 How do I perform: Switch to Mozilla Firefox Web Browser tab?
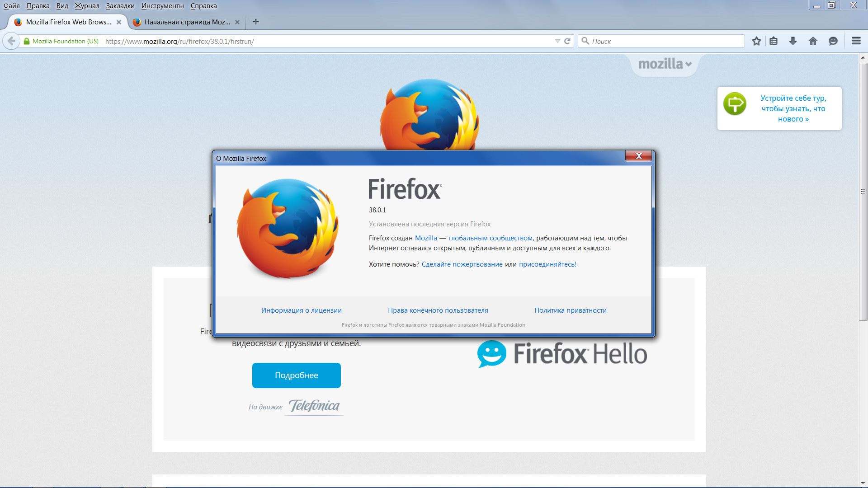(68, 22)
